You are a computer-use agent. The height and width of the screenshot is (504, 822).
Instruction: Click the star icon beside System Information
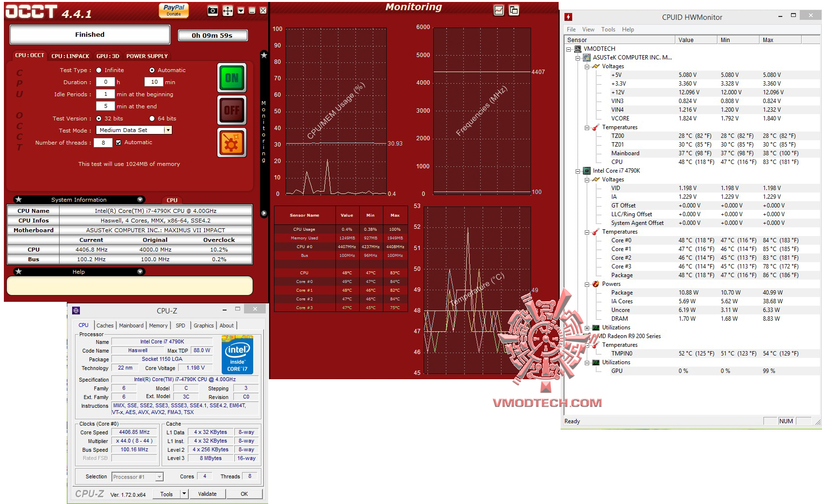(18, 199)
